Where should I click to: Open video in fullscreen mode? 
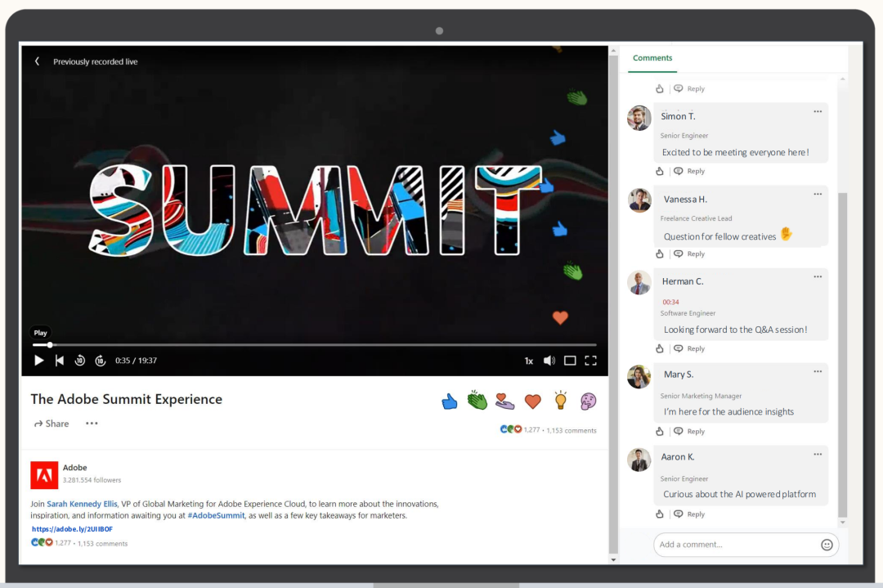pos(591,361)
